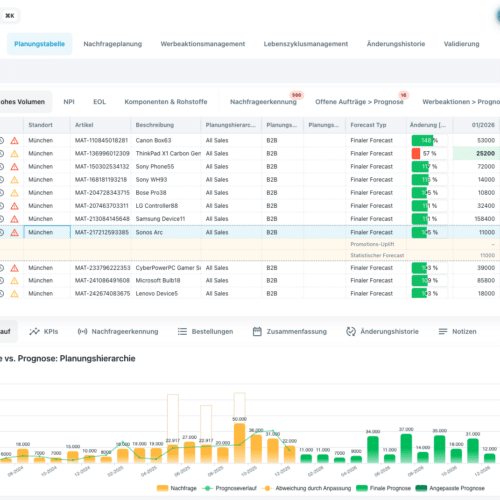
Task: Toggle Finale Prognose series in legend
Action: pos(383,488)
